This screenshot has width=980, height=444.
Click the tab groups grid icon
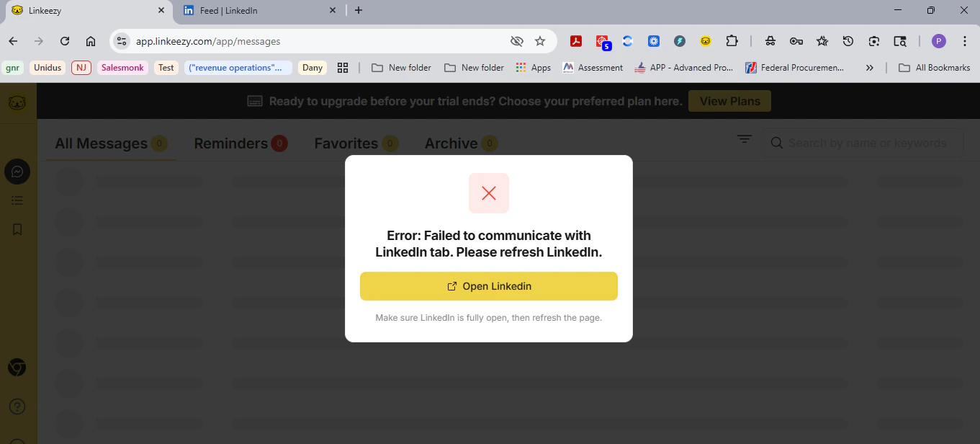343,68
